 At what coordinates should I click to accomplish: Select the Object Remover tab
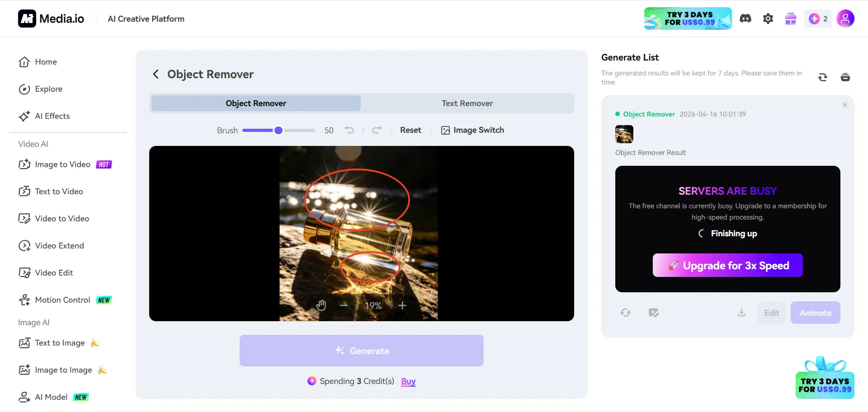pyautogui.click(x=256, y=103)
